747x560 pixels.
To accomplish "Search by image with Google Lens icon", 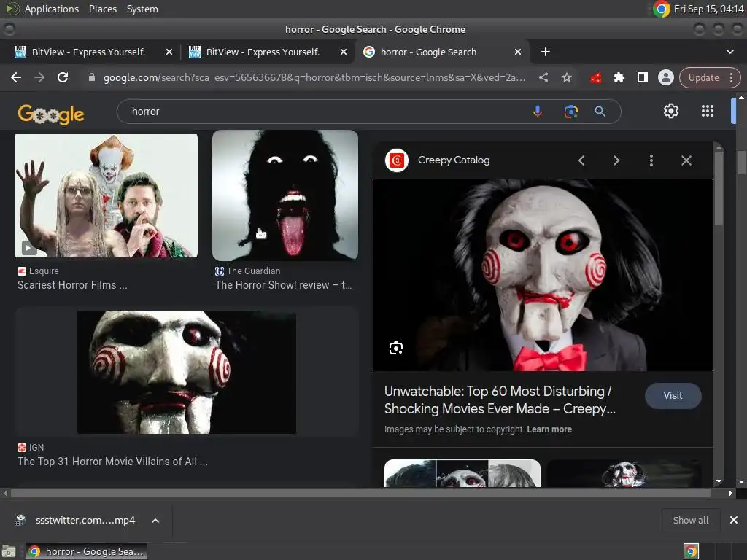I will click(x=570, y=112).
